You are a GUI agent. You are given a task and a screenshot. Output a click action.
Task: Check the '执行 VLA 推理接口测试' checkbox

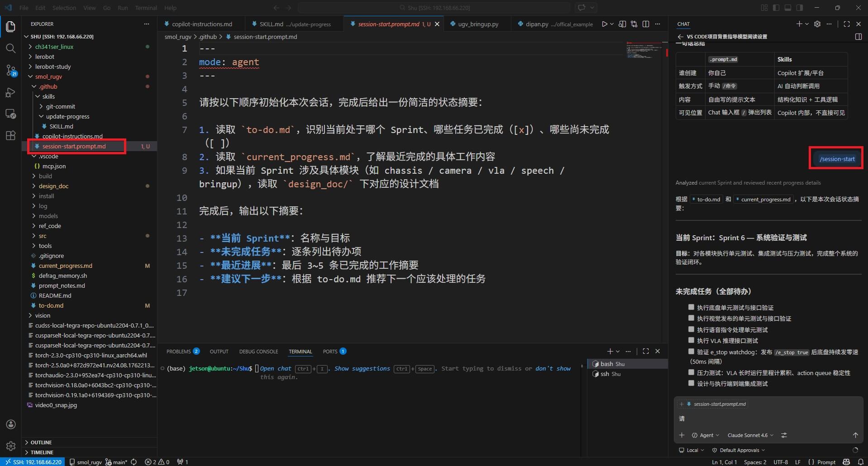pyautogui.click(x=691, y=340)
